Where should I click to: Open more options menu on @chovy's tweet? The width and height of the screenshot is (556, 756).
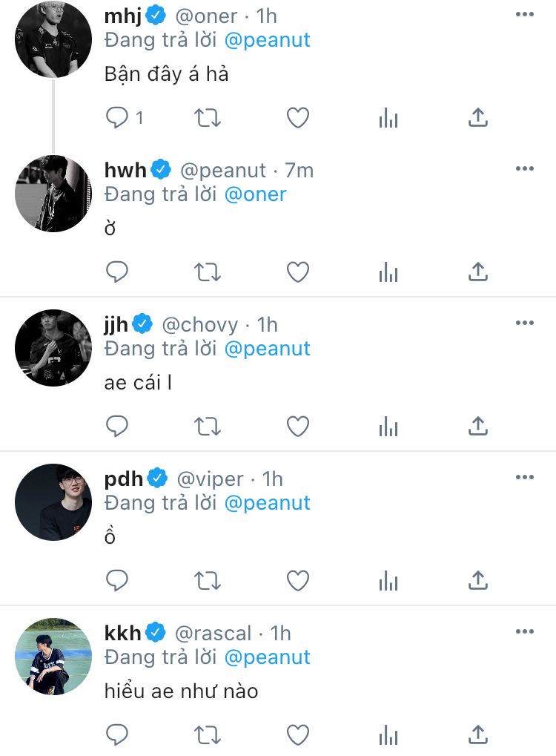525,323
